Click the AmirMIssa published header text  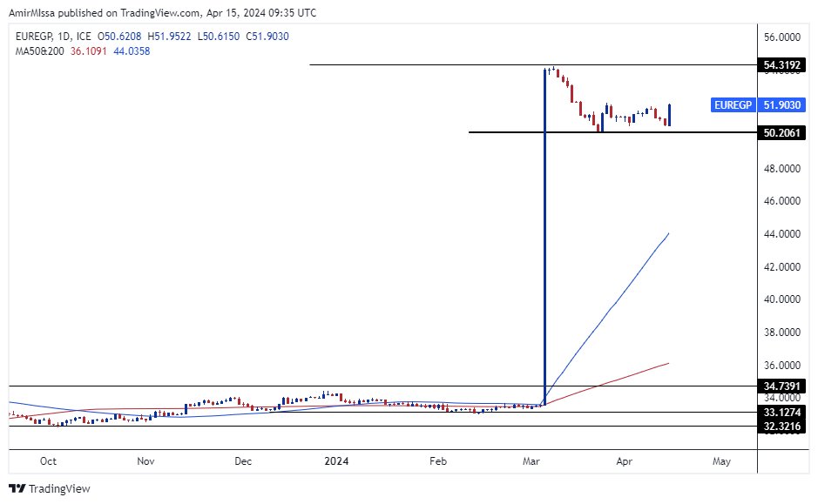163,12
